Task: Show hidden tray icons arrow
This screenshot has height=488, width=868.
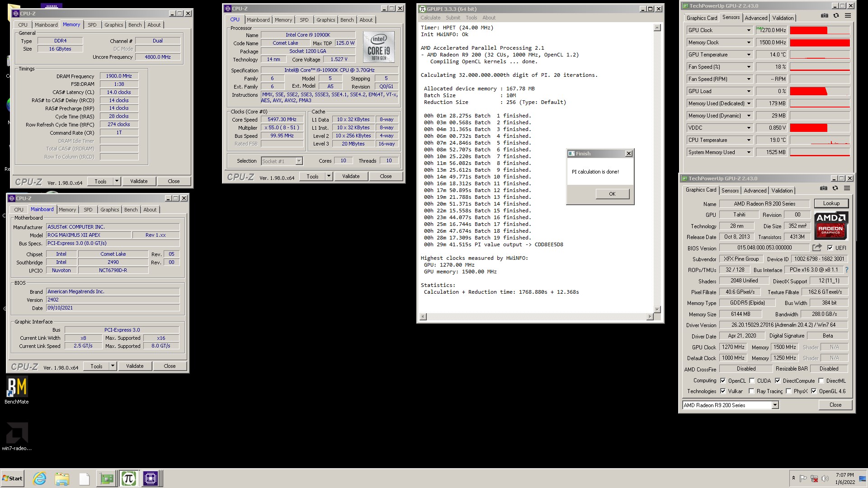Action: pyautogui.click(x=793, y=479)
